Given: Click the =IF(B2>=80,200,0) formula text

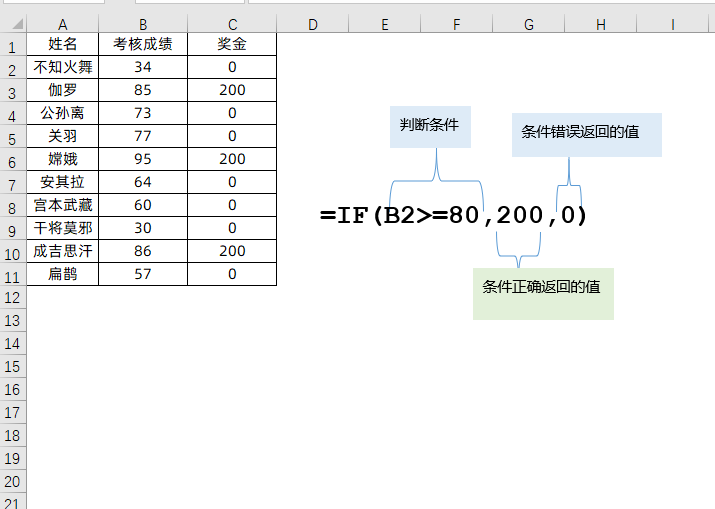Looking at the screenshot, I should click(x=453, y=215).
